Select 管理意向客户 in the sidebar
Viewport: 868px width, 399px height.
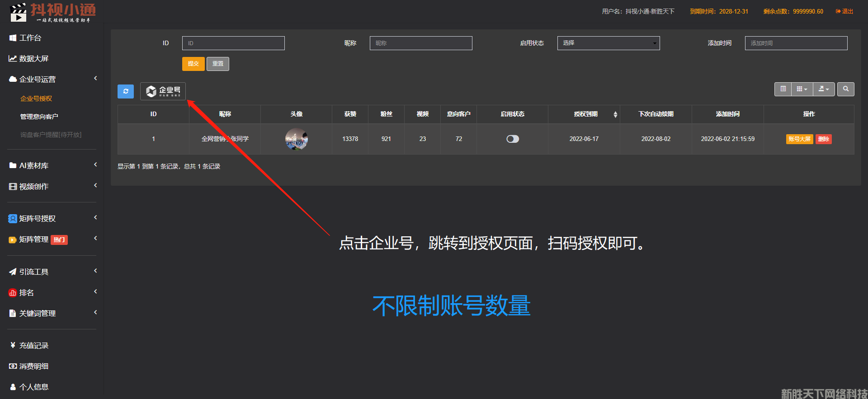click(x=39, y=117)
